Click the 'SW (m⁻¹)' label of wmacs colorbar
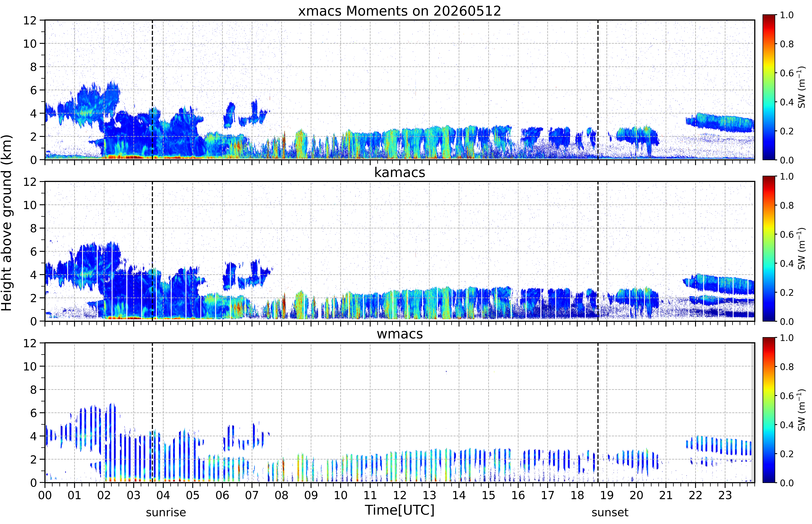 coord(801,410)
